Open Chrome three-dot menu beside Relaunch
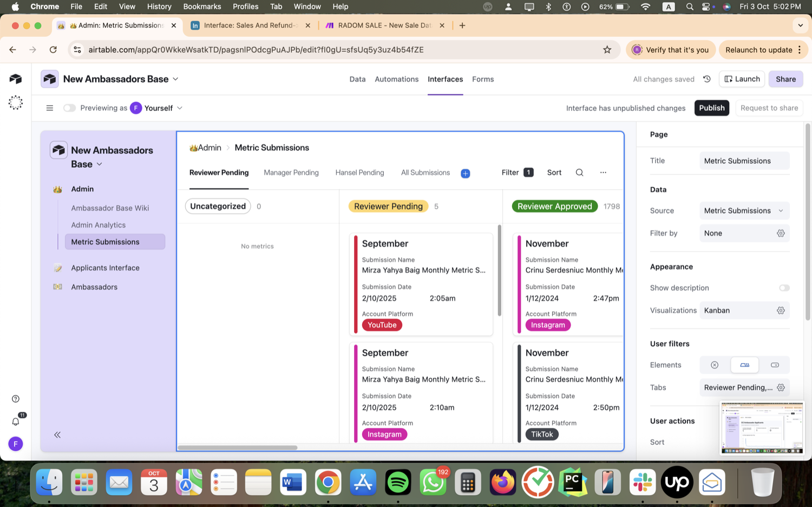 [x=800, y=50]
